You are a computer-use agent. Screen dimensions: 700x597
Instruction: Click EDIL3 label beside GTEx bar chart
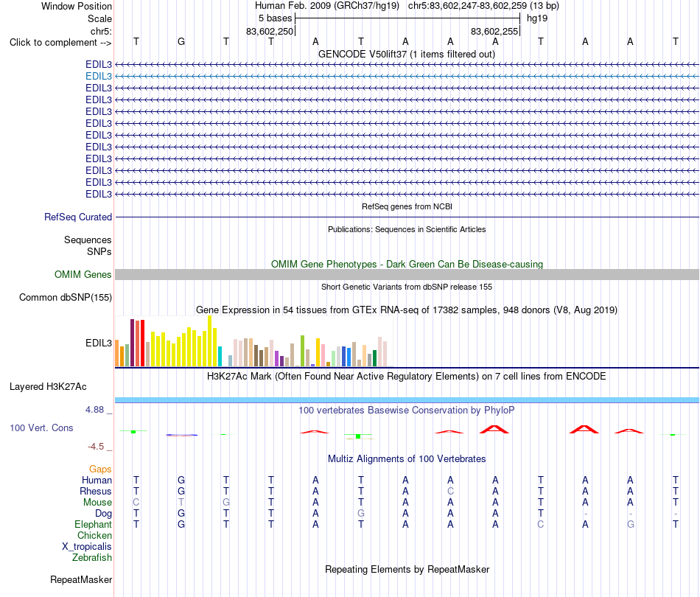click(x=99, y=343)
